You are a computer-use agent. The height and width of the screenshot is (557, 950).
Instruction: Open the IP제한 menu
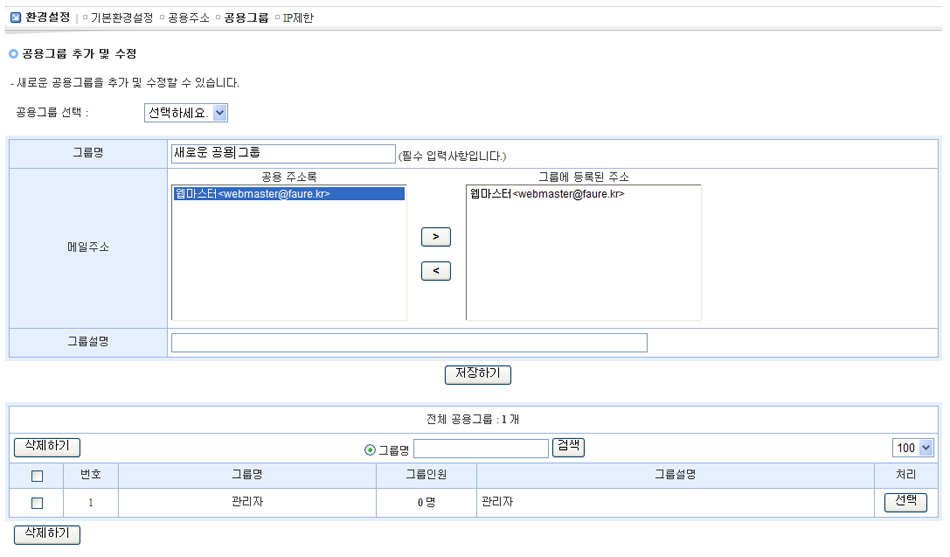pyautogui.click(x=298, y=18)
